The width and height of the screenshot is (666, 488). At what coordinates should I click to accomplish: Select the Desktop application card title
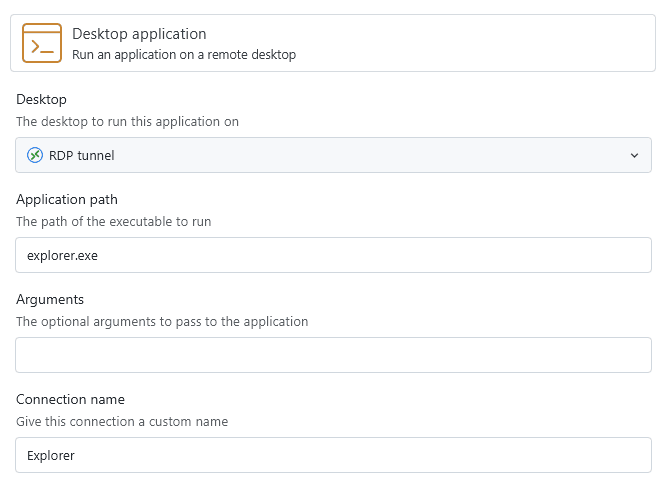pos(139,34)
